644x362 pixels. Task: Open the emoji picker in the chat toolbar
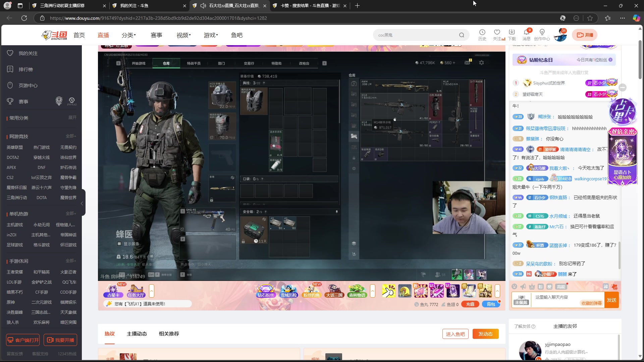[515, 287]
